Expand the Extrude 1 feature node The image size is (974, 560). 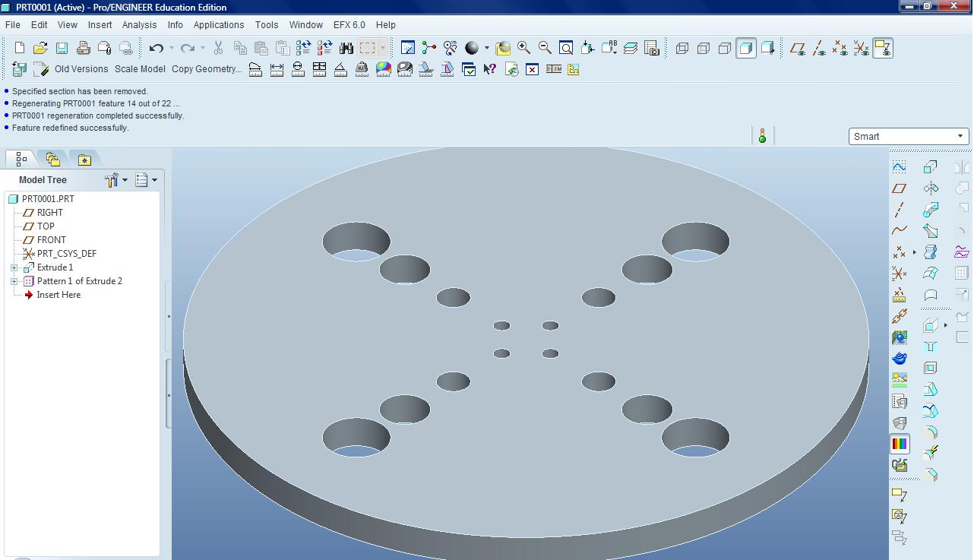click(x=14, y=267)
